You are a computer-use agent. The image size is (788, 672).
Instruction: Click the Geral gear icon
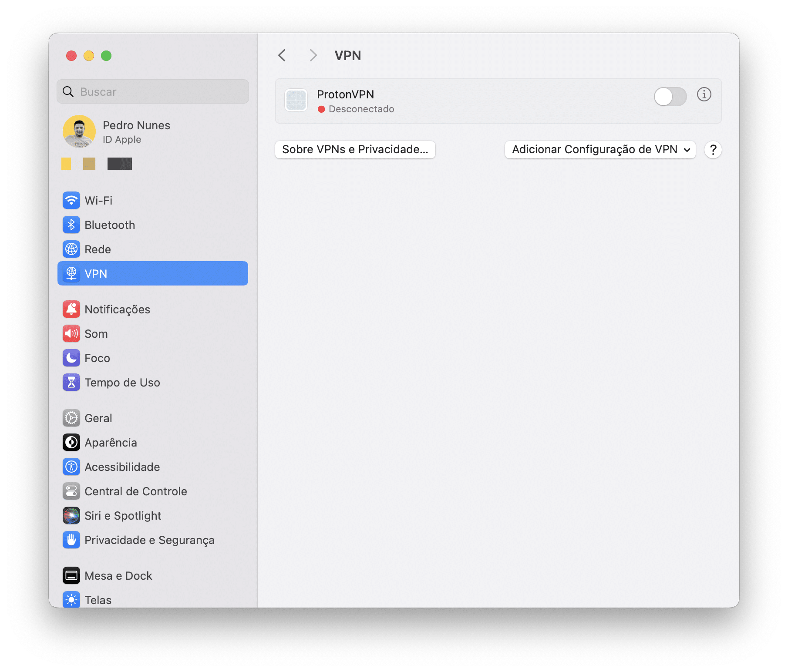(71, 418)
